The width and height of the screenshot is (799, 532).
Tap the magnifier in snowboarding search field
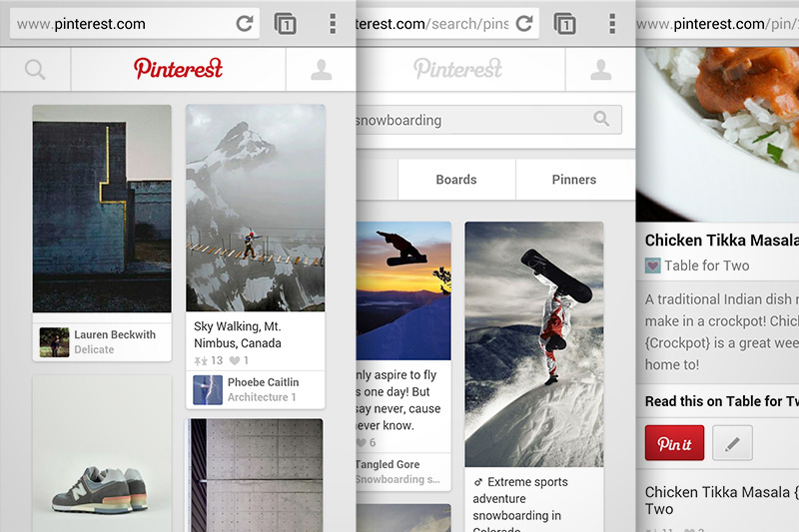point(601,119)
